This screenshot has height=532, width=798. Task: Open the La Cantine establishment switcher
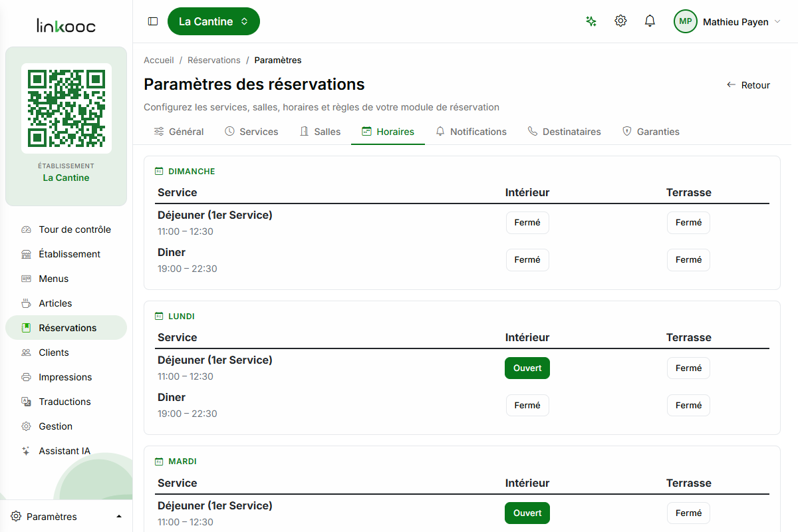[213, 21]
